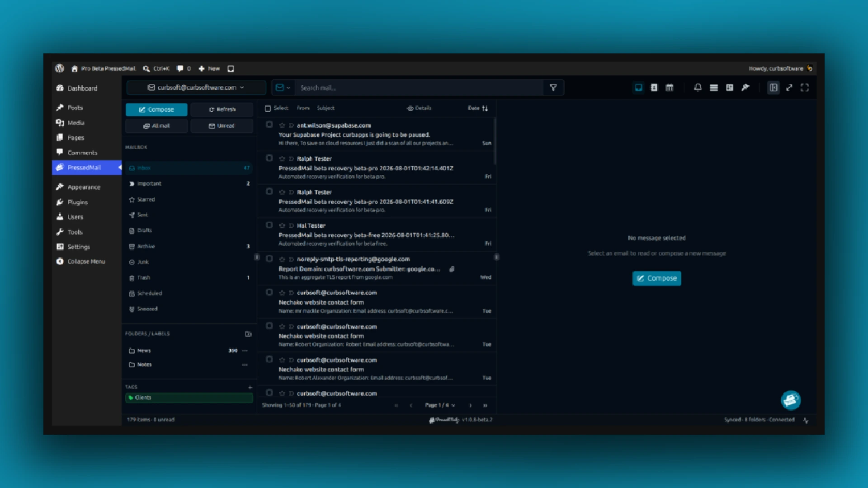Toggle the Date sort order
This screenshot has width=868, height=488.
pos(478,108)
